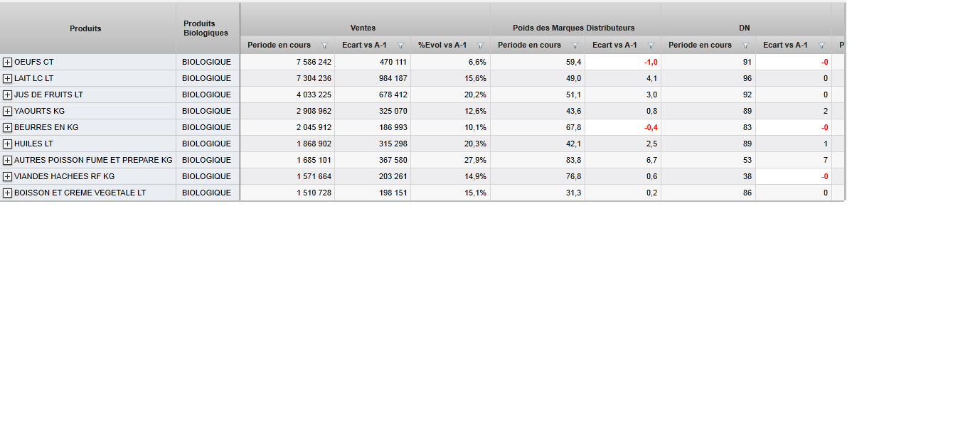Click the Poids des Marques value 83,8

tap(574, 161)
